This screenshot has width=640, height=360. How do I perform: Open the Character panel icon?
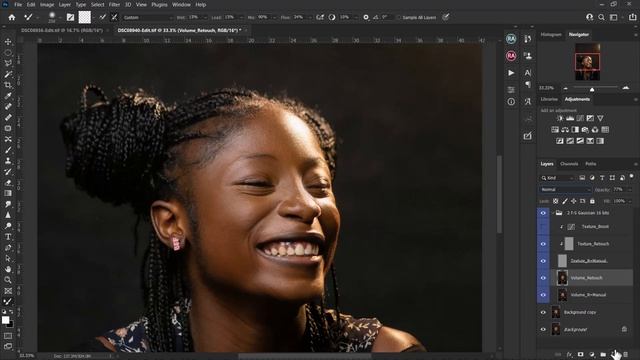528,72
